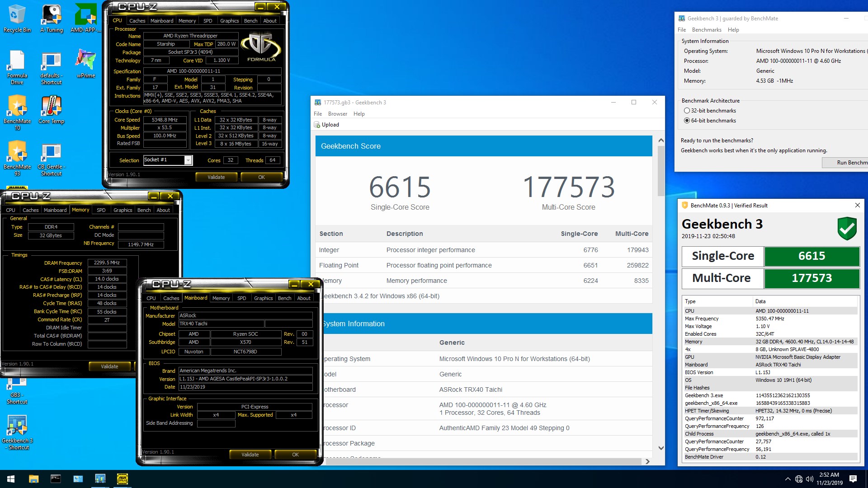The width and height of the screenshot is (868, 488).
Task: Switch to Caches tab in top CPU-Z
Action: [x=137, y=21]
